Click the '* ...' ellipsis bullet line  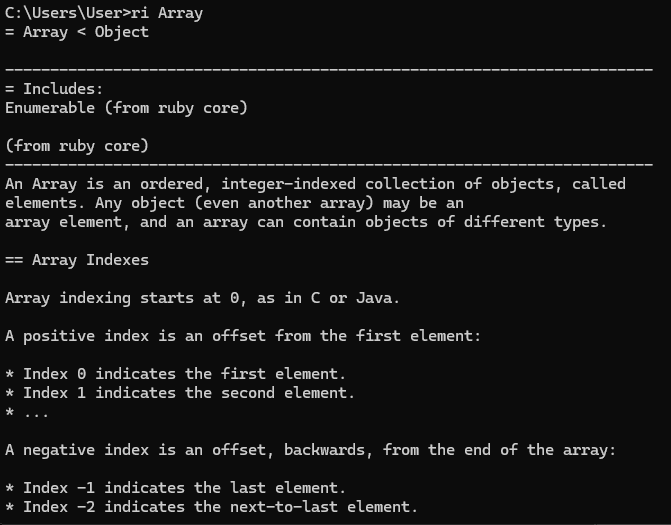[27, 412]
